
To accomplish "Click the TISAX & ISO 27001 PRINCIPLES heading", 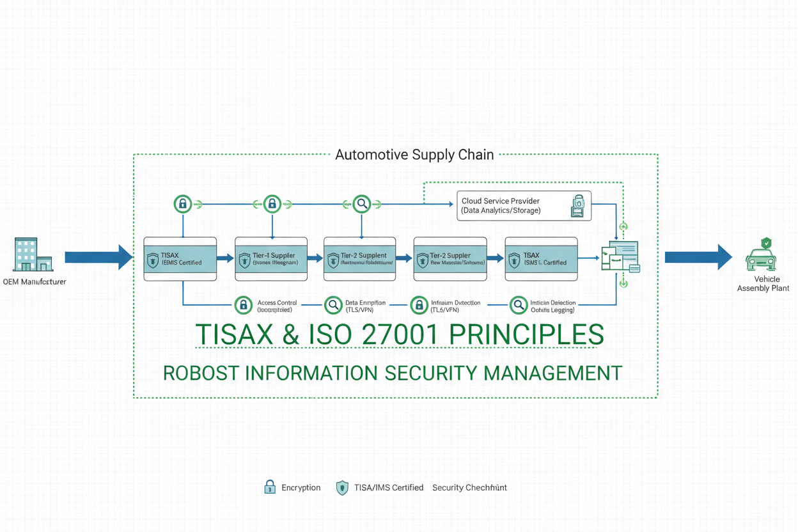I will click(x=399, y=334).
